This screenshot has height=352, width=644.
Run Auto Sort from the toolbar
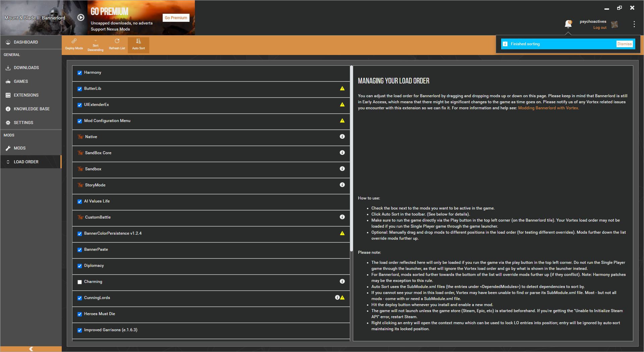139,44
